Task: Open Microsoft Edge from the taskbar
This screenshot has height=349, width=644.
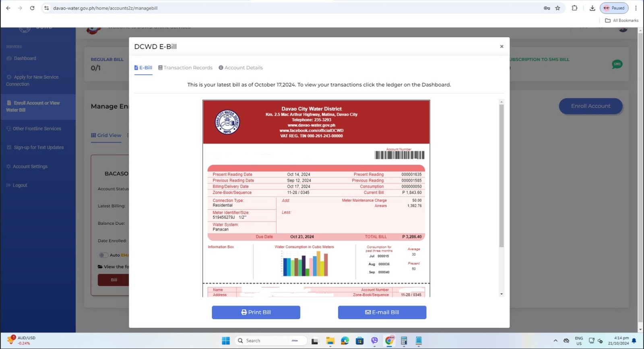Action: point(345,341)
